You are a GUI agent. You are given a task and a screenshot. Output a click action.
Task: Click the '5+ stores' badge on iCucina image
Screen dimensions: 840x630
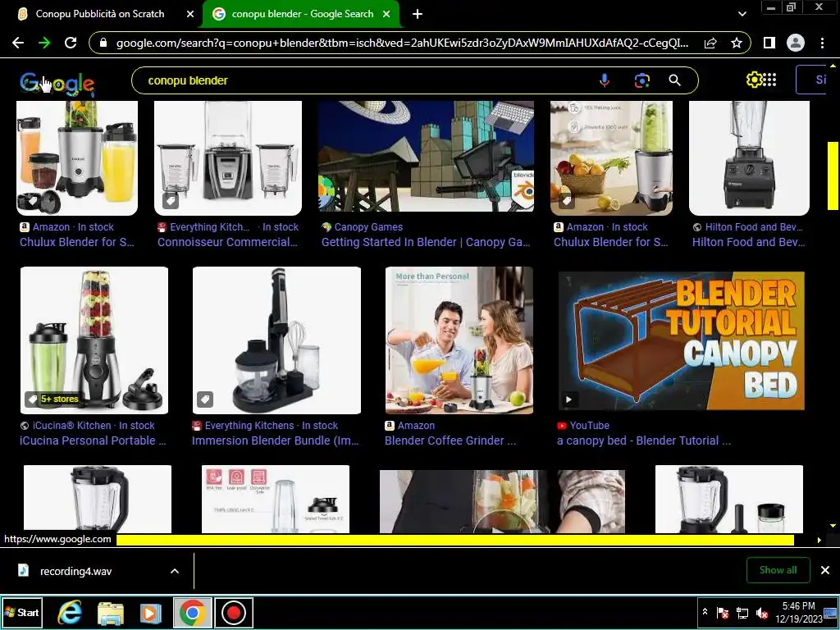[53, 399]
